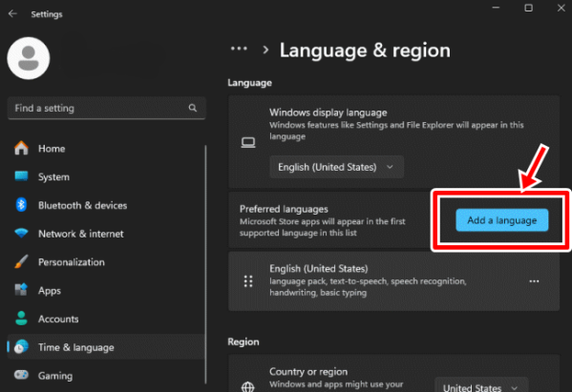Open the System settings page

[106, 176]
